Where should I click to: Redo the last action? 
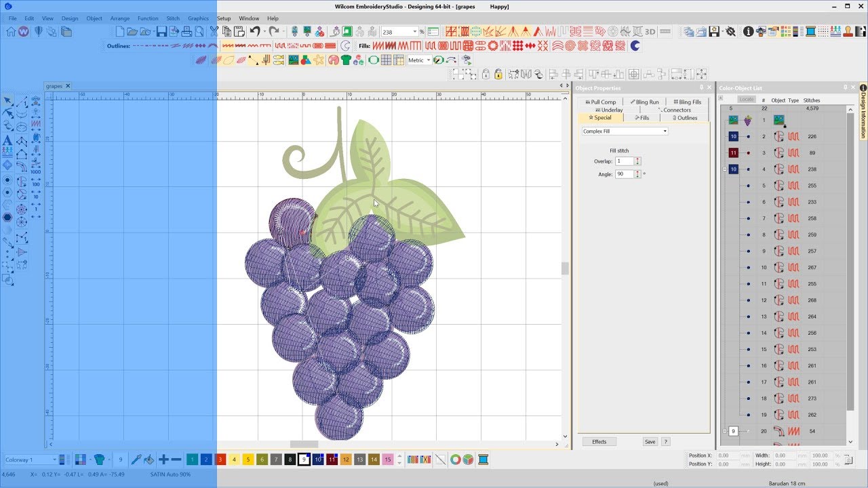point(273,31)
